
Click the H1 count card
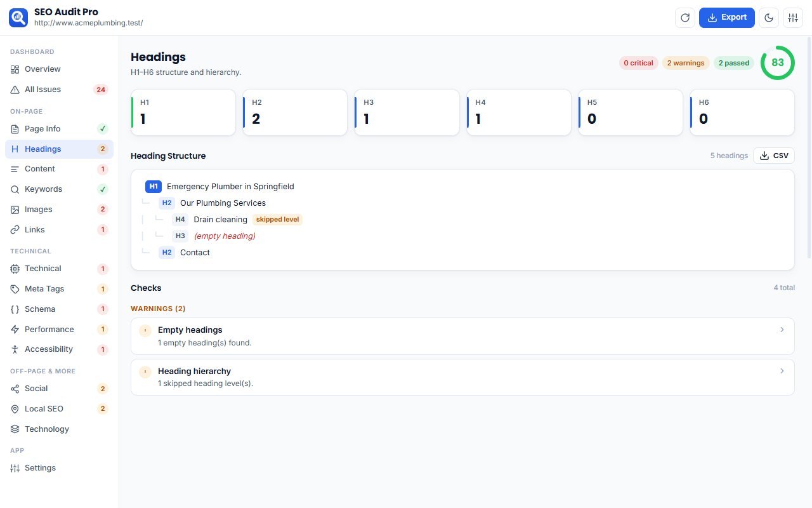tap(183, 112)
